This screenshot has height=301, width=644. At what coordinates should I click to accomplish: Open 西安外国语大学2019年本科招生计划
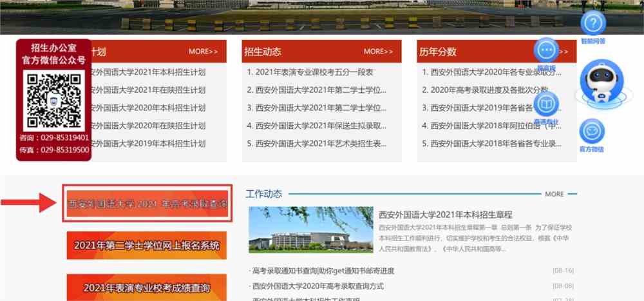point(148,144)
